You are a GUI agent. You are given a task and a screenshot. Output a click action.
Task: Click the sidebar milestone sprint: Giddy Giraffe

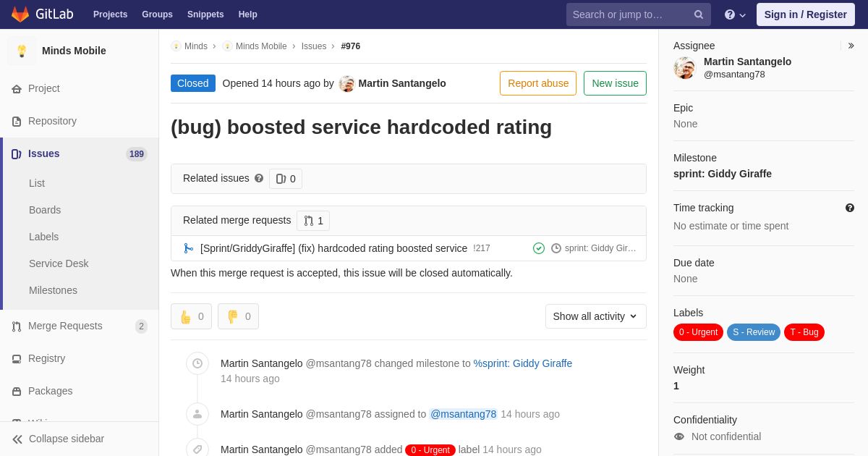723,174
